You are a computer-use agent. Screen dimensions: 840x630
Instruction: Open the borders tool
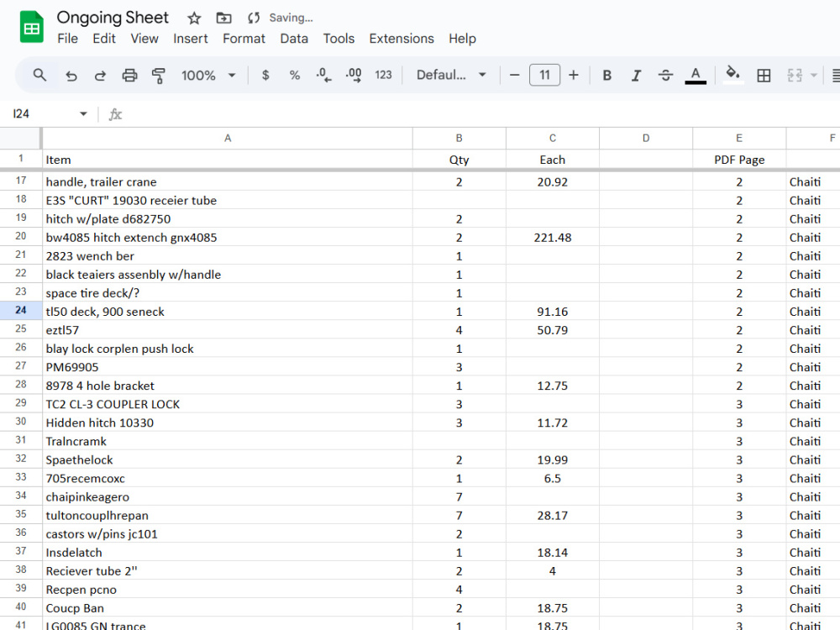click(764, 75)
